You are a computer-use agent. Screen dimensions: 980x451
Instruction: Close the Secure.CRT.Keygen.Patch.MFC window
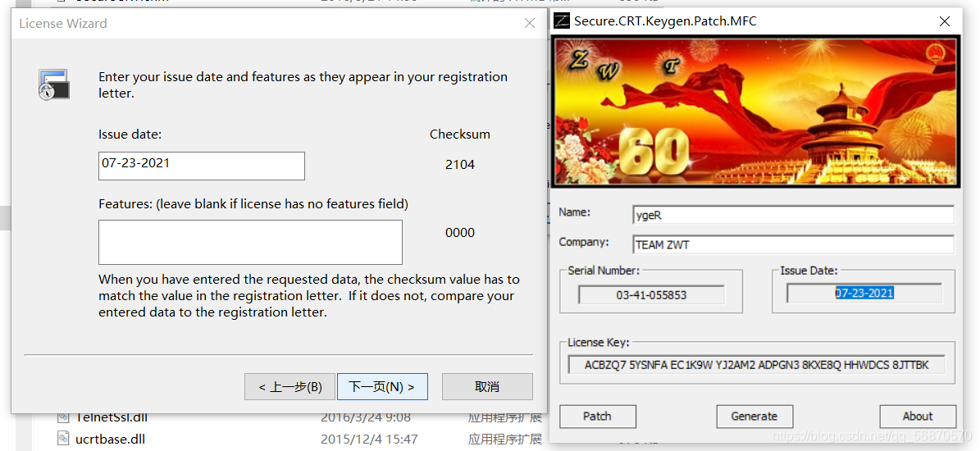pyautogui.click(x=945, y=21)
